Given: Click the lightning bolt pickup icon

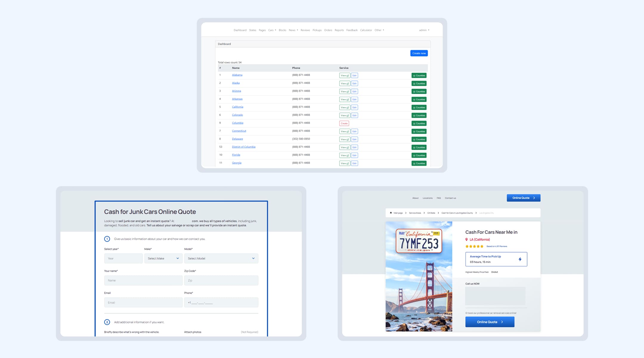Looking at the screenshot, I should [x=520, y=259].
